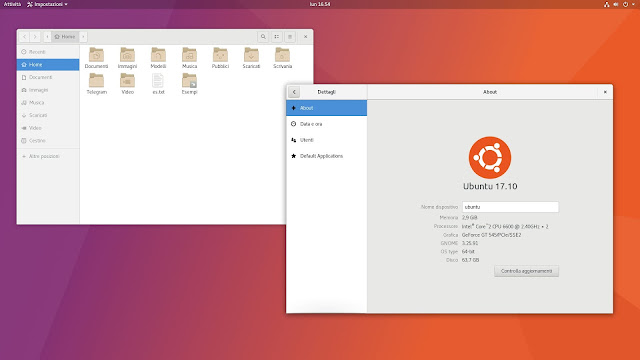This screenshot has height=360, width=640.
Task: Click the Ubuntu logo in About
Action: point(490,158)
